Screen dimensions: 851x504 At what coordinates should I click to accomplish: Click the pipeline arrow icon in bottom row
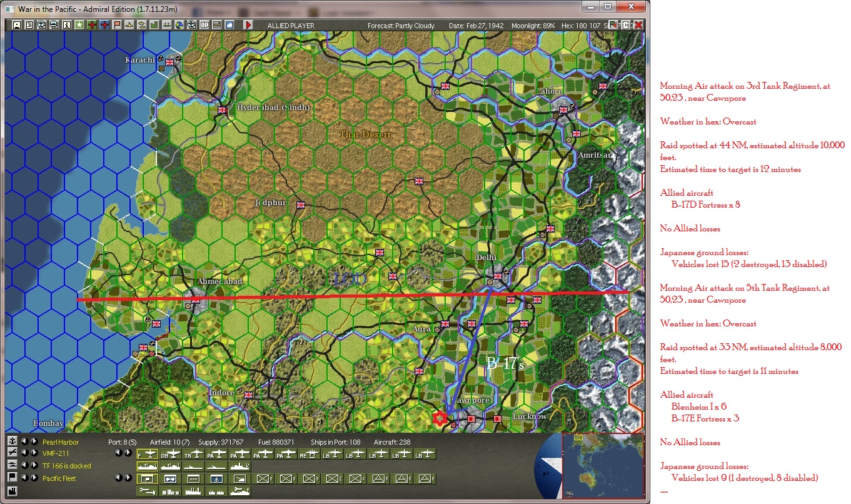point(148,491)
